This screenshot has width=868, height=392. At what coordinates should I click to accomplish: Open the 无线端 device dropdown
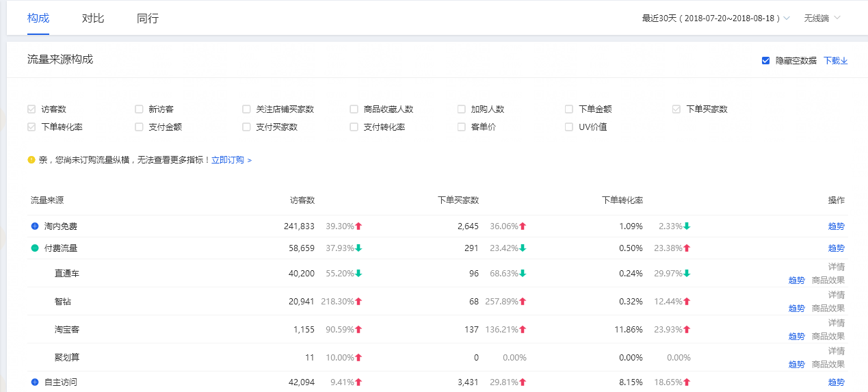pos(821,18)
